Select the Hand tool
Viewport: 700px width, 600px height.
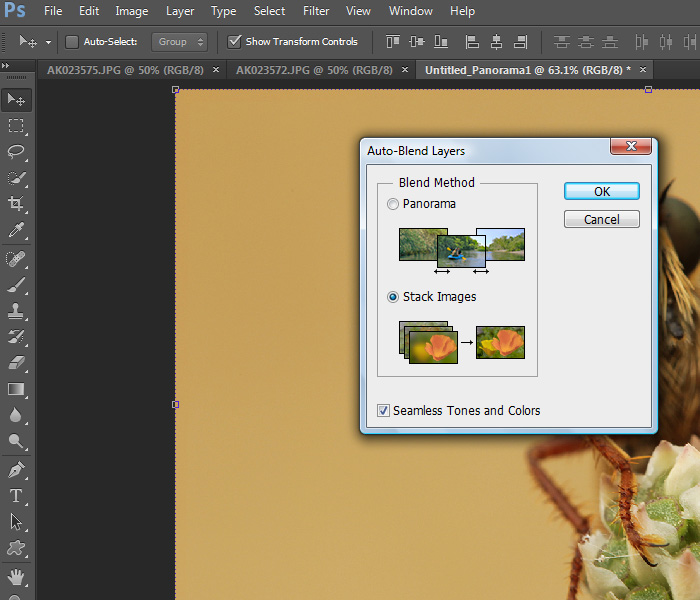(17, 575)
